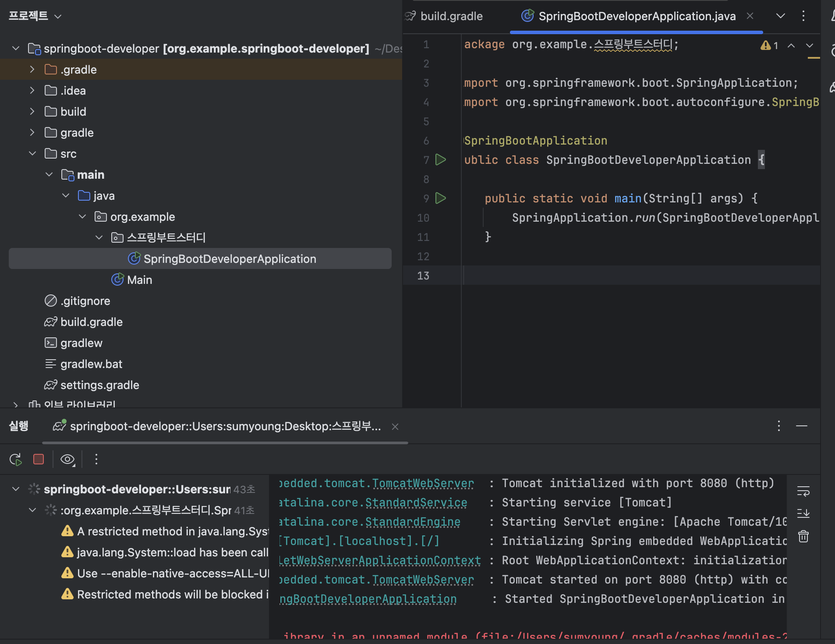This screenshot has height=644, width=835.
Task: Click line number 10 in gutter
Action: click(x=423, y=218)
